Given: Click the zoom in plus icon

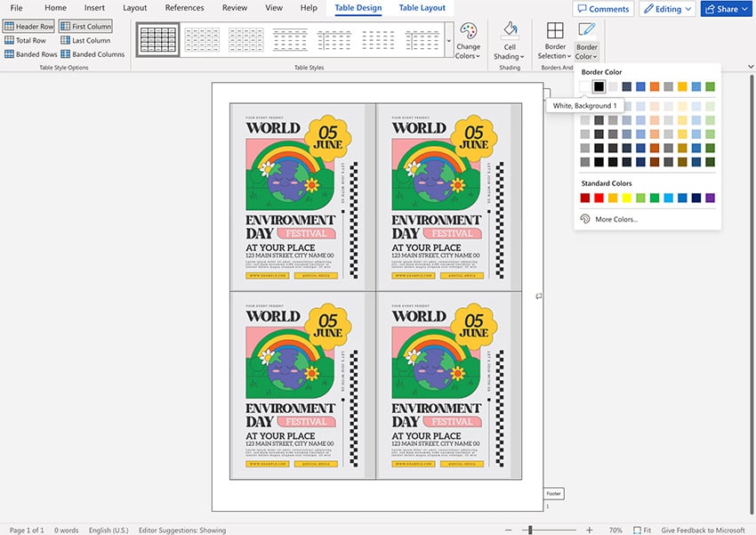Looking at the screenshot, I should (x=589, y=530).
